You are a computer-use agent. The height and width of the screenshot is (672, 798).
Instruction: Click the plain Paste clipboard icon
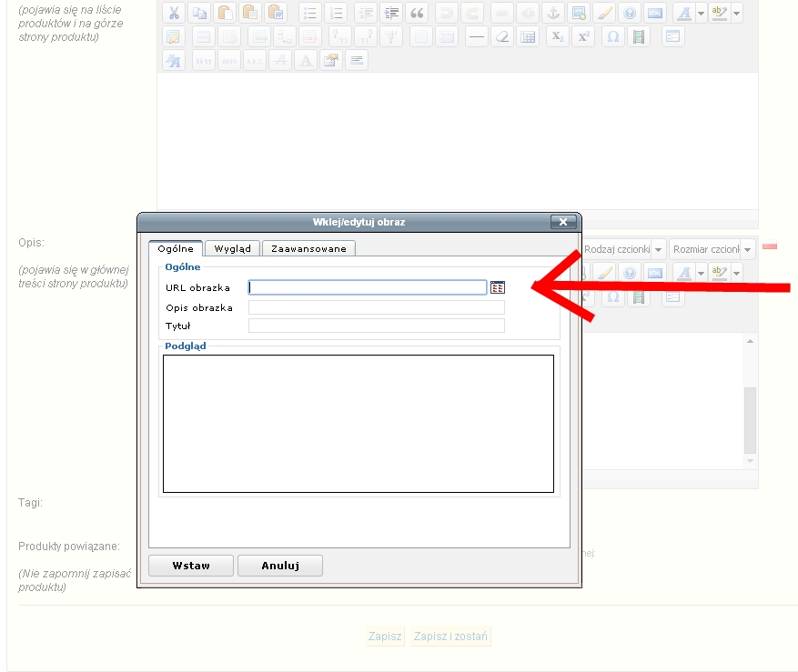coord(225,13)
